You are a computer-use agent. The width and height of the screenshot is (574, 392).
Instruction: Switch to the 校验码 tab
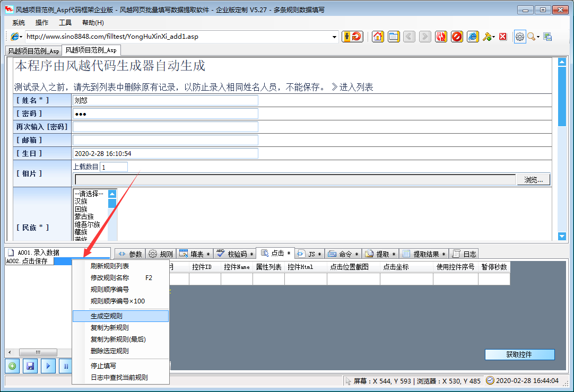(234, 254)
